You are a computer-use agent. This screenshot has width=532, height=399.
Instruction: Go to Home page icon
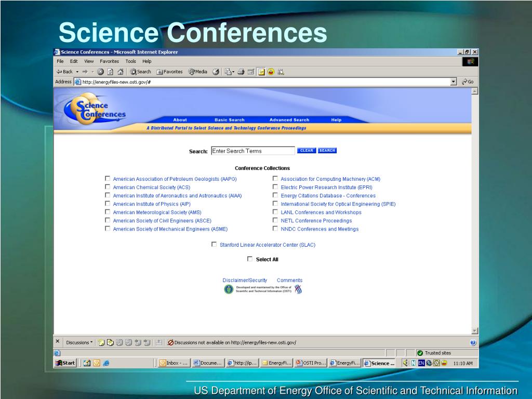(x=121, y=72)
